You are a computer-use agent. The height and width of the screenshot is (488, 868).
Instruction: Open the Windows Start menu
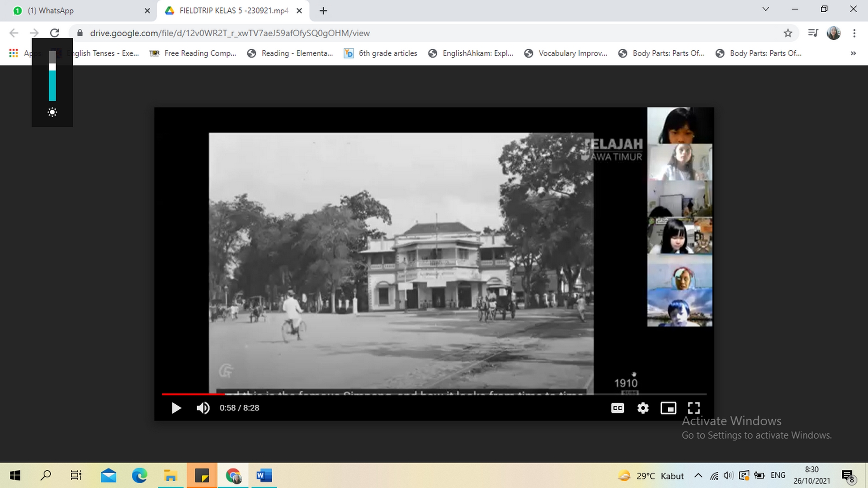point(15,475)
